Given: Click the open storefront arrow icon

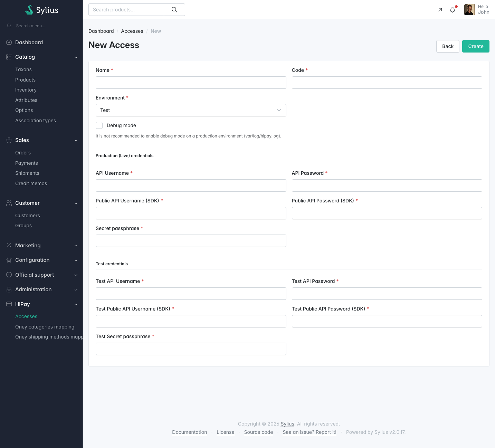Looking at the screenshot, I should coord(440,10).
